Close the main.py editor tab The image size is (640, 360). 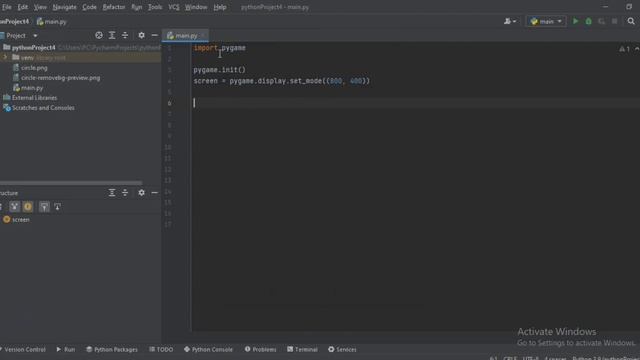tap(202, 36)
